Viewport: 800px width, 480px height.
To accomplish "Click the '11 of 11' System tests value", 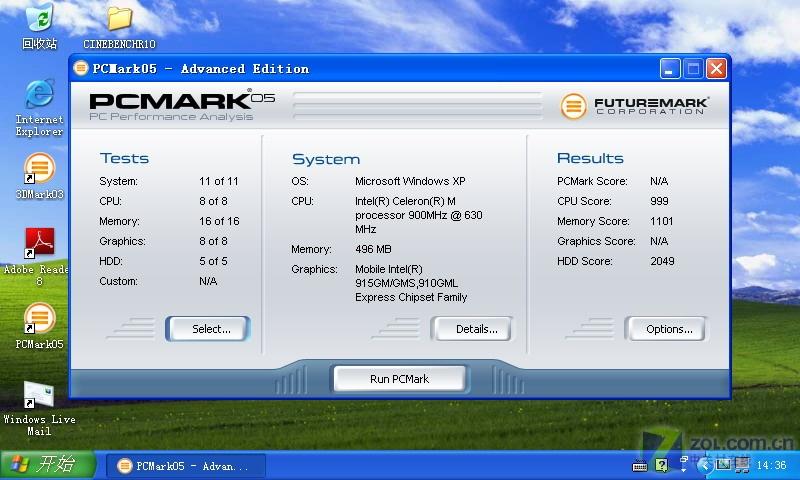I will (x=219, y=181).
